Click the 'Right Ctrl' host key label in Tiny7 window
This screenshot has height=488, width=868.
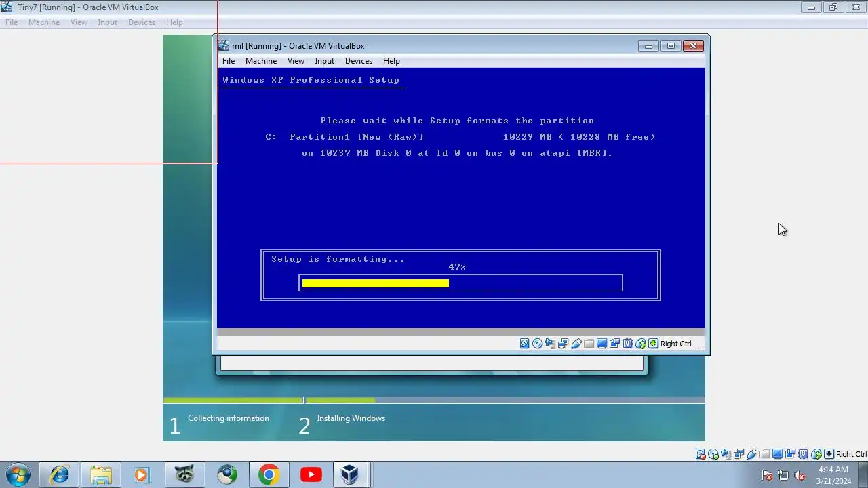852,454
